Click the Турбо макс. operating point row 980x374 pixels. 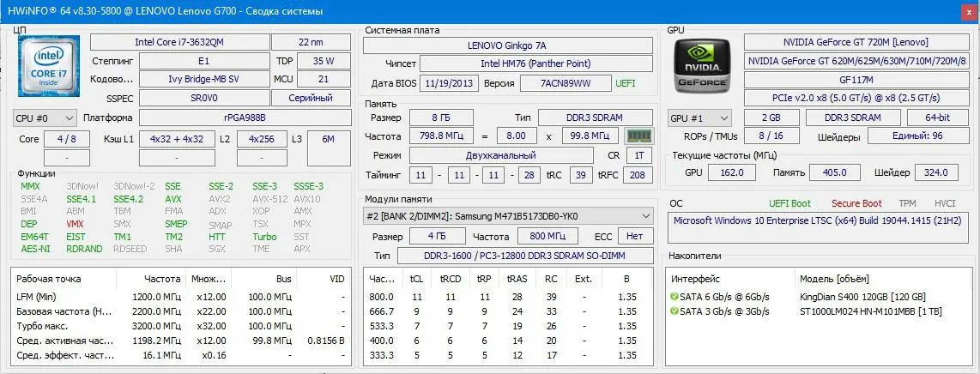pyautogui.click(x=180, y=326)
